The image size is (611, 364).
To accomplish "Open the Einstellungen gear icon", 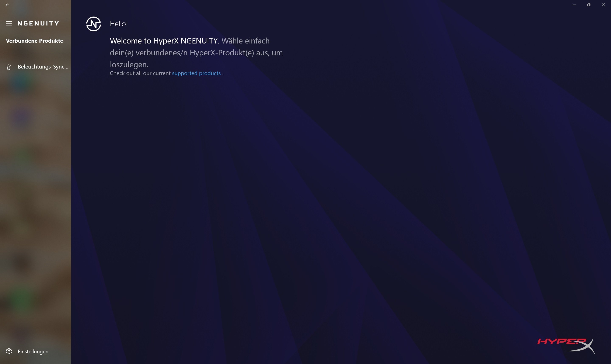I will tap(9, 351).
